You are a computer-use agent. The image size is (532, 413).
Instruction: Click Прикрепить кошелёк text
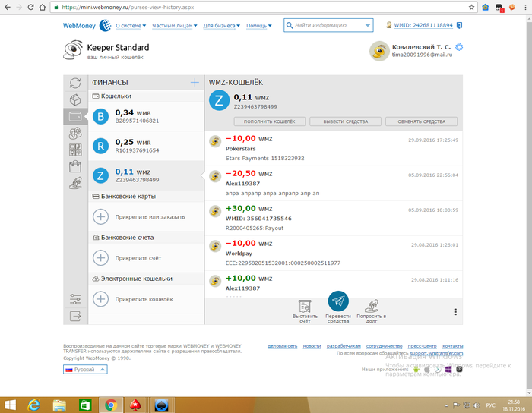click(144, 299)
